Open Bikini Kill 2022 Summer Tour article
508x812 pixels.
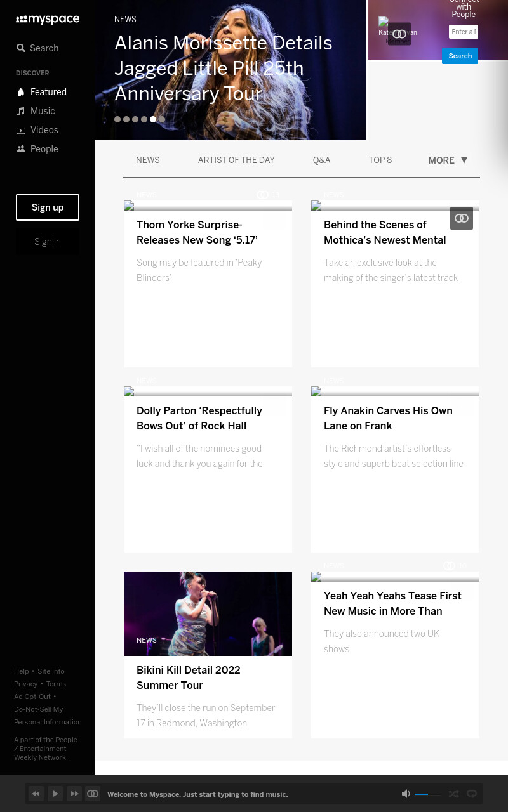(189, 678)
